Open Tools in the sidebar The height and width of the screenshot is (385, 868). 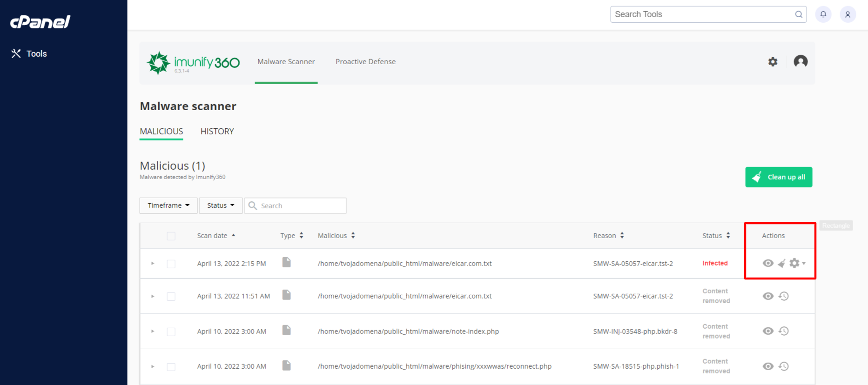pyautogui.click(x=29, y=53)
